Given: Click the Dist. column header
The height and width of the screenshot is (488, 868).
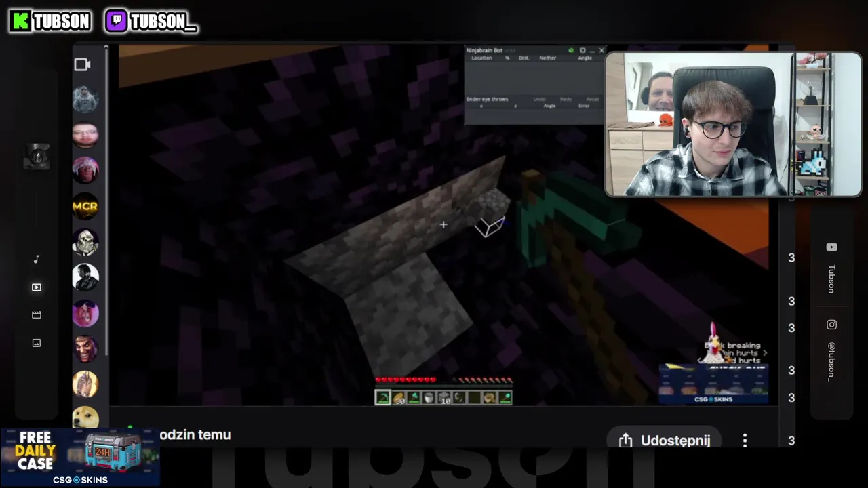Looking at the screenshot, I should 524,58.
